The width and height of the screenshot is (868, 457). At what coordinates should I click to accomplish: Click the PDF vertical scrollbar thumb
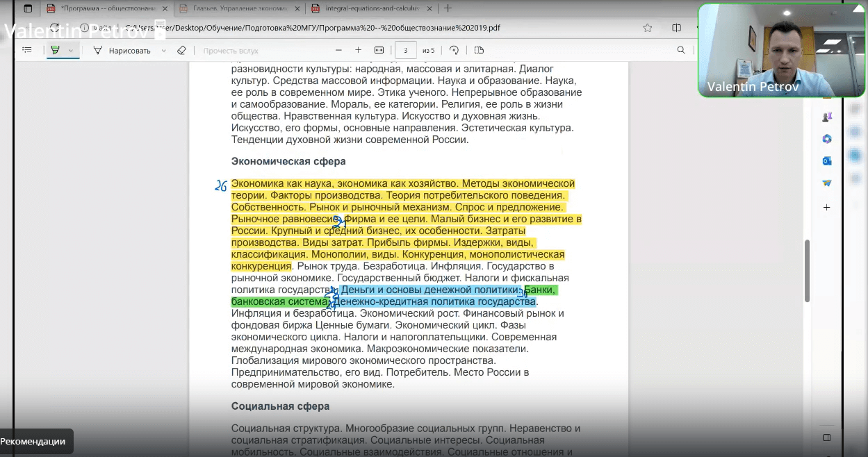pyautogui.click(x=807, y=271)
